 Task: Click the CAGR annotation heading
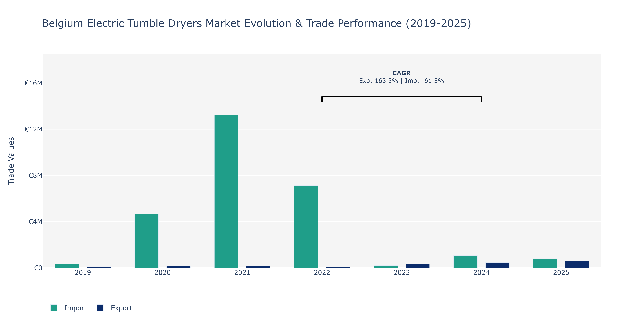tap(402, 73)
